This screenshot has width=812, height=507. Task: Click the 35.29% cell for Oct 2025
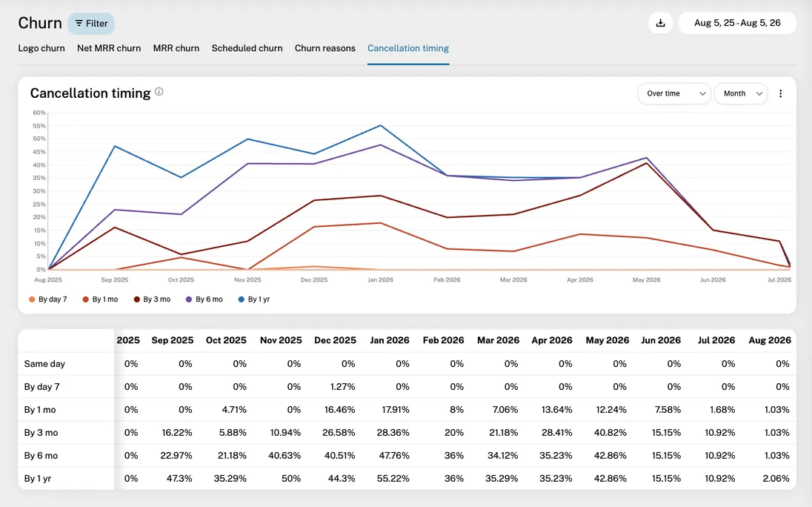230,479
